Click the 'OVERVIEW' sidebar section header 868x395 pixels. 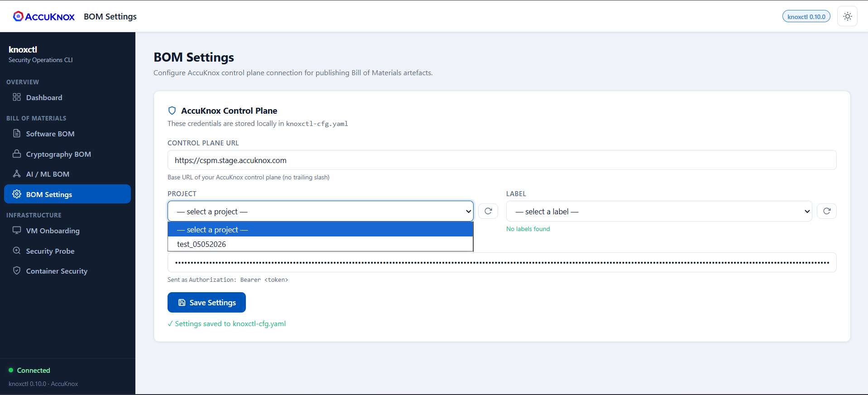tap(23, 82)
